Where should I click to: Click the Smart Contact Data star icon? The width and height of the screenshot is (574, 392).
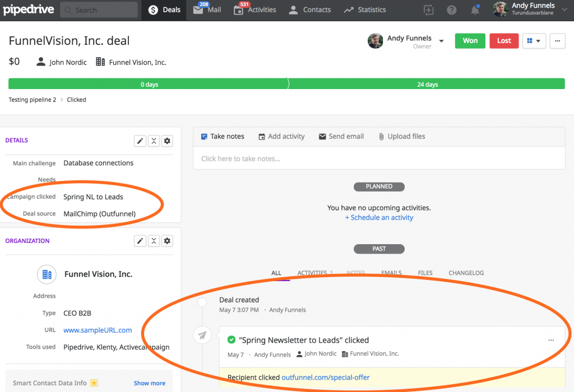click(94, 383)
